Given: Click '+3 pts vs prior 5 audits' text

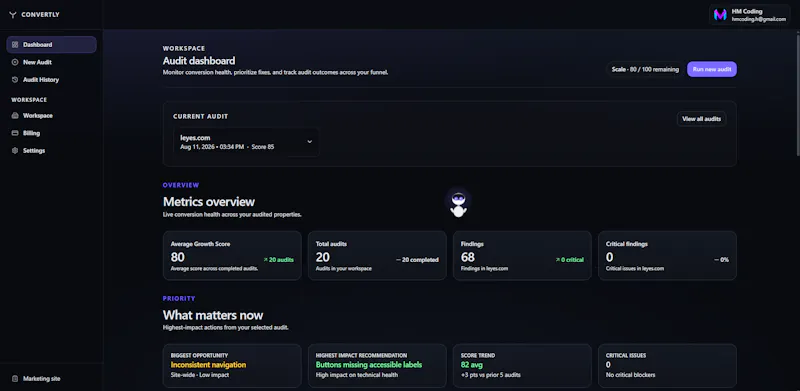Looking at the screenshot, I should click(490, 375).
